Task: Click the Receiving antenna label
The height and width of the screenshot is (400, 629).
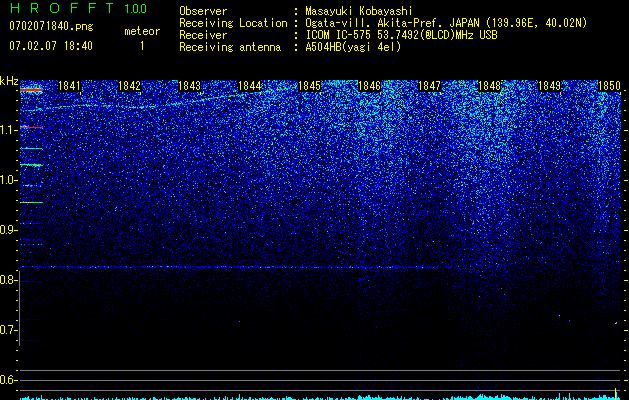Action: (230, 47)
